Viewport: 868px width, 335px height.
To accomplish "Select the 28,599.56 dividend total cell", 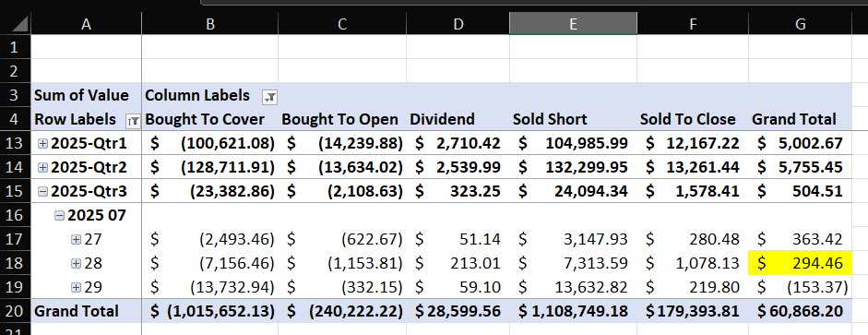I will (x=458, y=311).
